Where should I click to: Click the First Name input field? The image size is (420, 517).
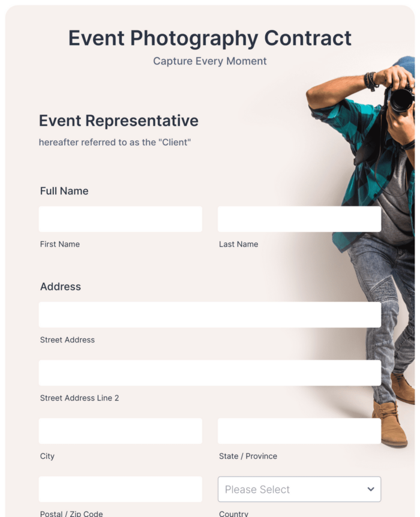point(121,220)
